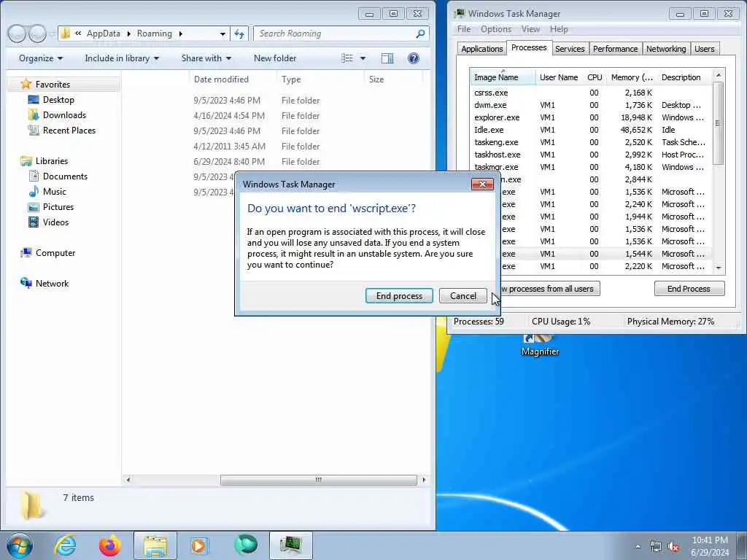This screenshot has height=560, width=747.
Task: Switch to the Applications tab
Action: point(481,49)
